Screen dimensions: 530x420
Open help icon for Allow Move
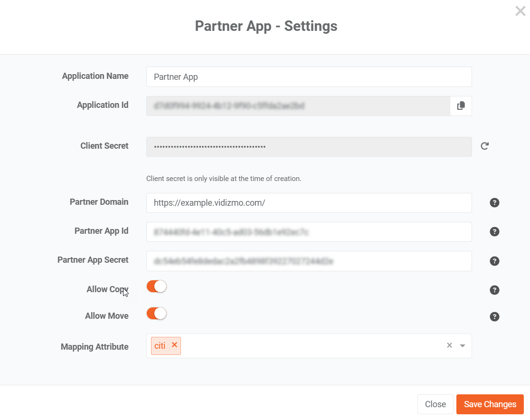coord(494,316)
